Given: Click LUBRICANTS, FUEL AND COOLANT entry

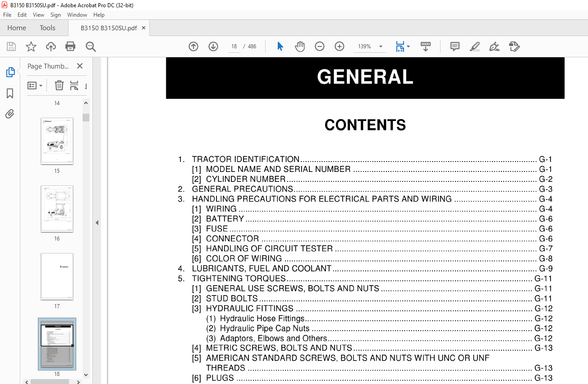Looking at the screenshot, I should click(x=262, y=268).
